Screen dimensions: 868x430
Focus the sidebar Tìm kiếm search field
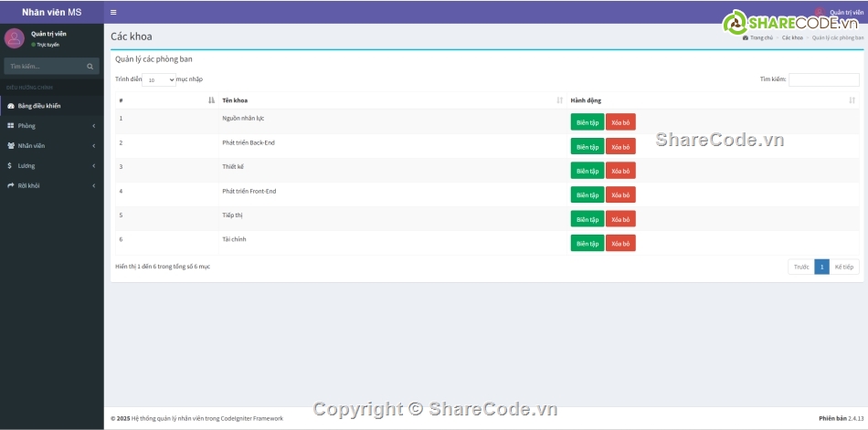coord(46,67)
